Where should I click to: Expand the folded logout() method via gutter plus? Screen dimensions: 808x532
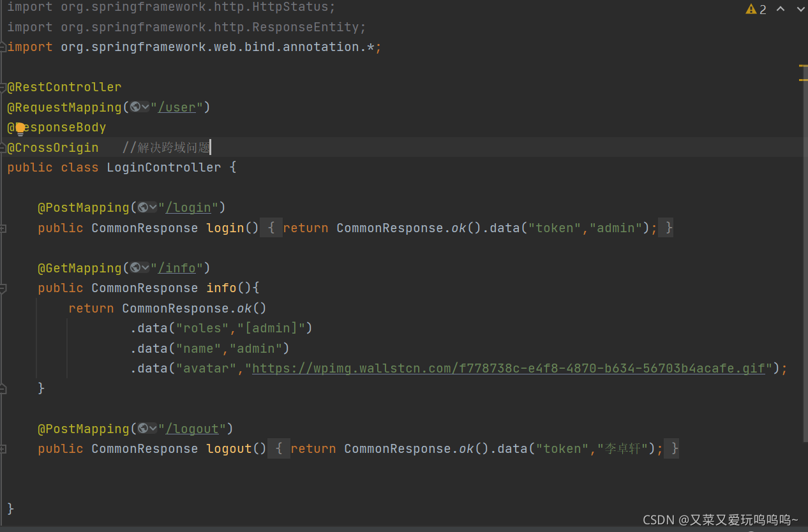[3, 449]
